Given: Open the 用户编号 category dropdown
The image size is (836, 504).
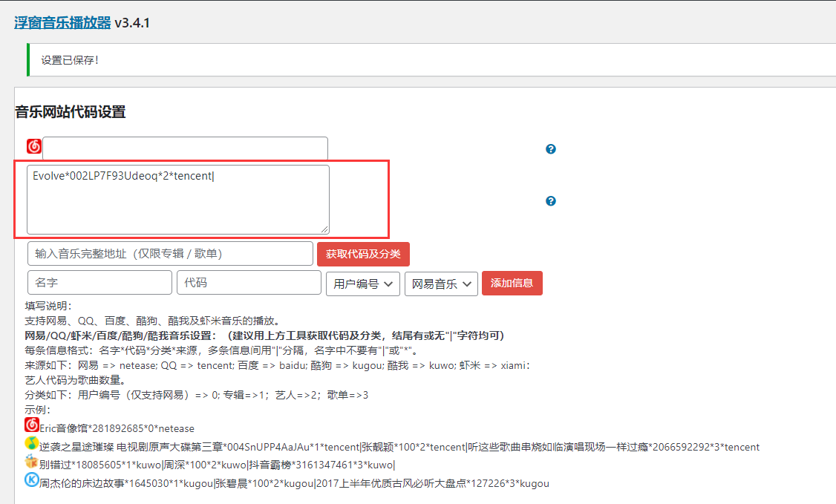Looking at the screenshot, I should coord(362,284).
